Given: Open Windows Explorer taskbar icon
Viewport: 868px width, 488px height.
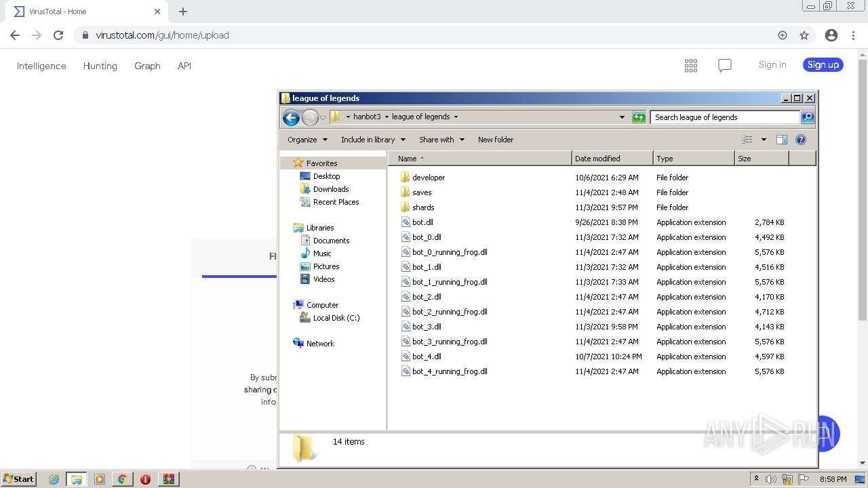Looking at the screenshot, I should [77, 479].
